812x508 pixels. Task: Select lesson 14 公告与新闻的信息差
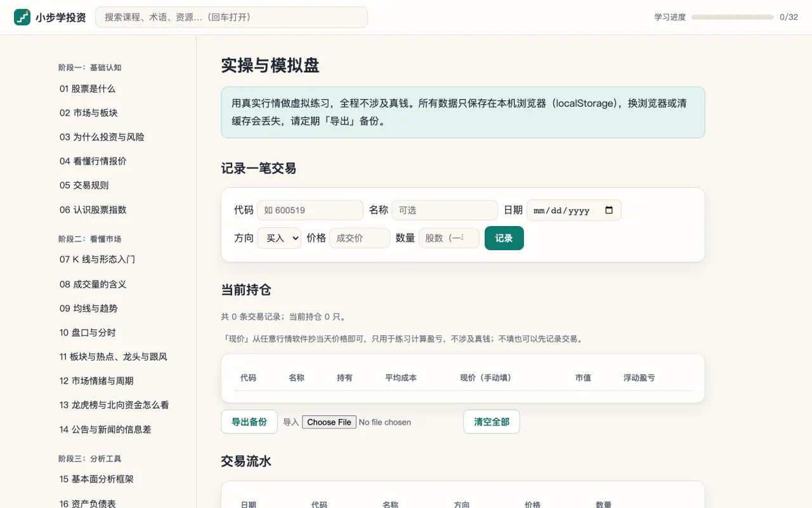click(x=105, y=429)
